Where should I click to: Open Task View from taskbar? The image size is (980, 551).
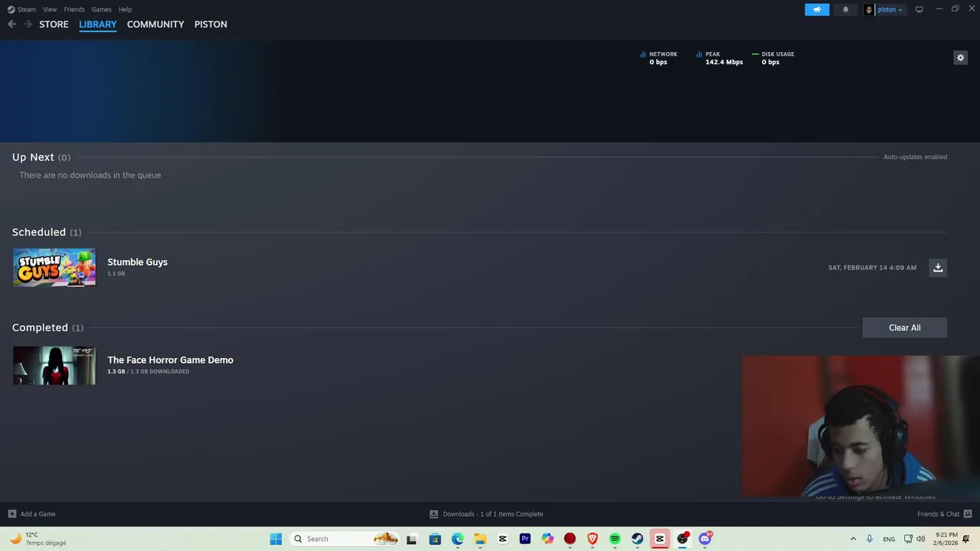coord(412,539)
